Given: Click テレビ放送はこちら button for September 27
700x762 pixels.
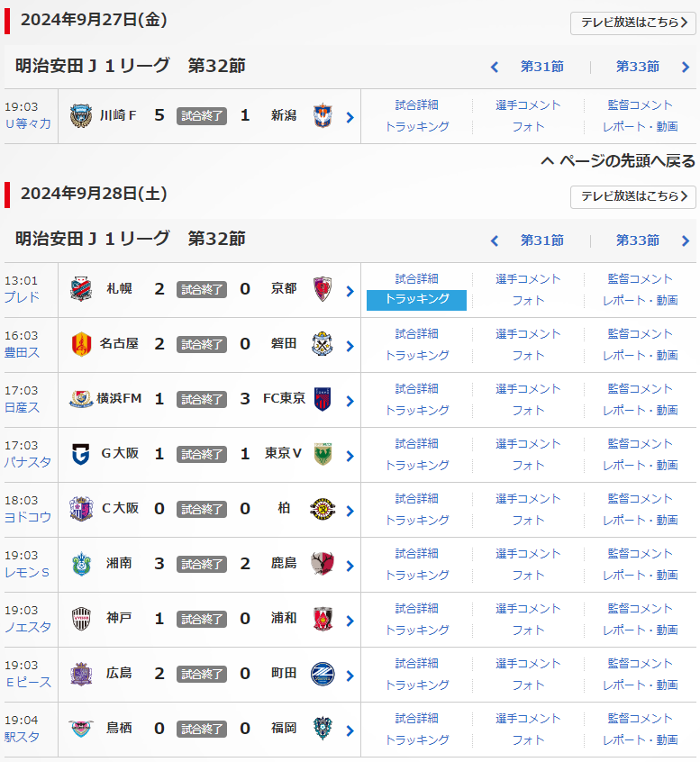Looking at the screenshot, I should click(x=632, y=23).
